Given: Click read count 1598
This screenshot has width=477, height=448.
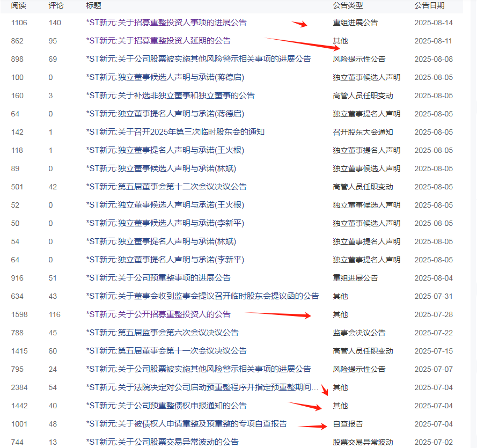Looking at the screenshot, I should tap(19, 315).
